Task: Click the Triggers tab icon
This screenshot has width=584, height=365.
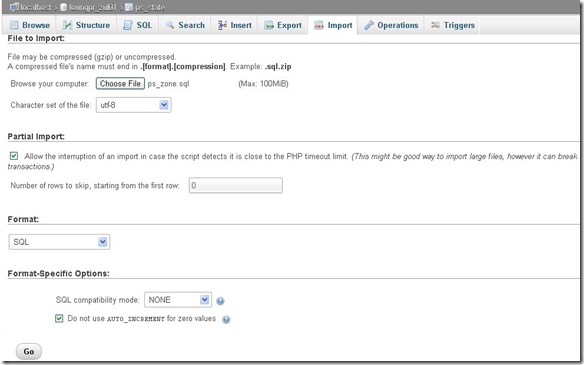Action: point(435,25)
